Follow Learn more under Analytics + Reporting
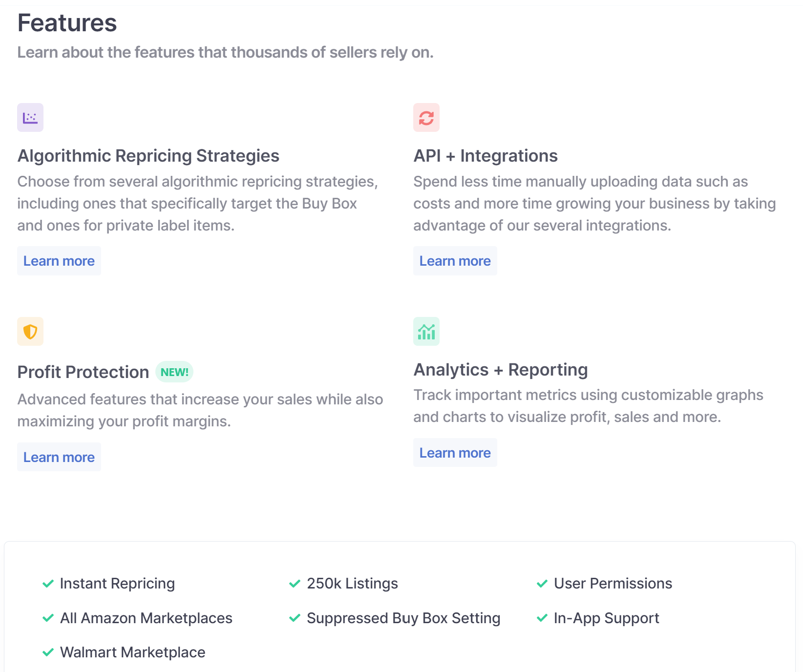The image size is (803, 672). pyautogui.click(x=455, y=453)
